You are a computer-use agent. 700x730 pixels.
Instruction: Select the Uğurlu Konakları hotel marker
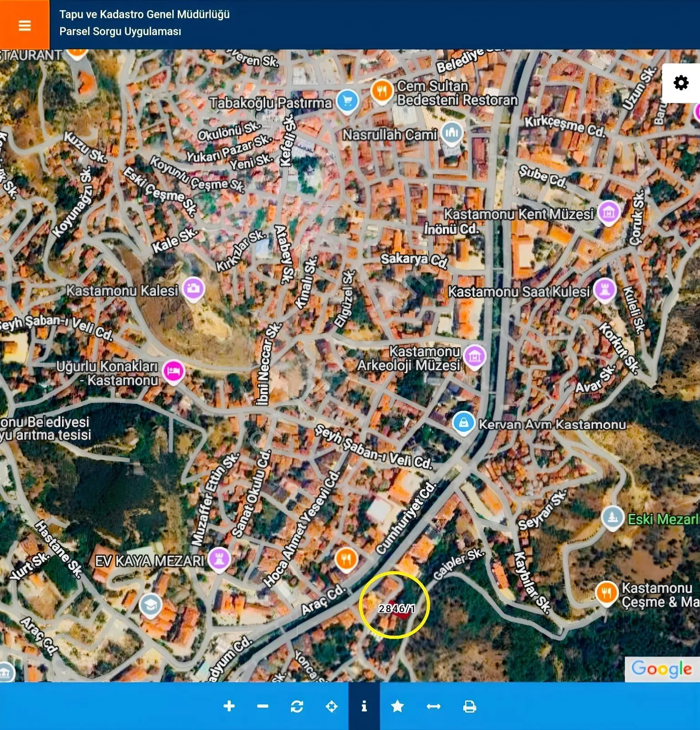click(173, 372)
